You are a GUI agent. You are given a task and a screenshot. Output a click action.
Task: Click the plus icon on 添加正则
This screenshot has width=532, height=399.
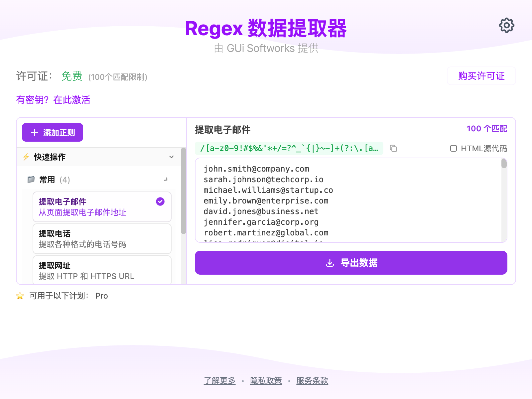[x=35, y=132]
